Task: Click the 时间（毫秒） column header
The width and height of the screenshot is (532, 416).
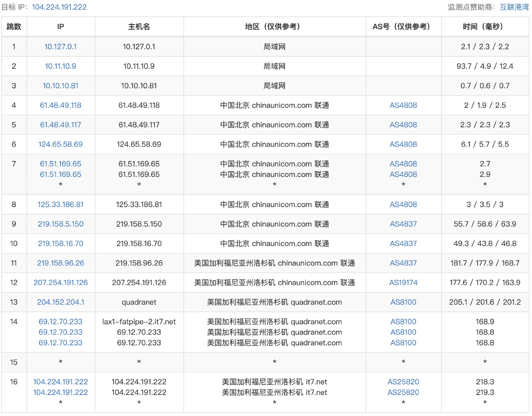Action: (484, 26)
